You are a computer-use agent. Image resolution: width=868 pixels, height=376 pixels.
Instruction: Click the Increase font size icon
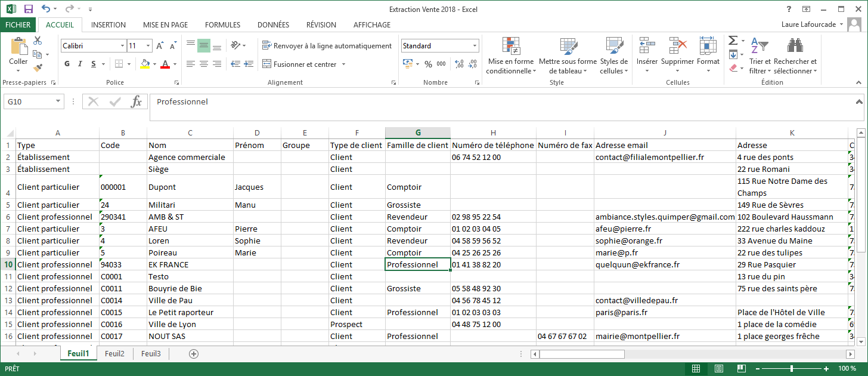click(x=160, y=46)
